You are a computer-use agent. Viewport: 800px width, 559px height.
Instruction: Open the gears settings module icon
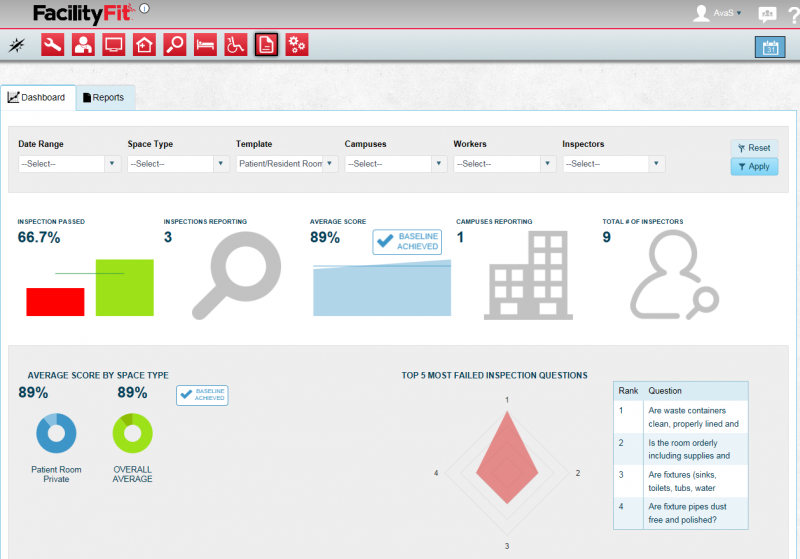tap(297, 45)
